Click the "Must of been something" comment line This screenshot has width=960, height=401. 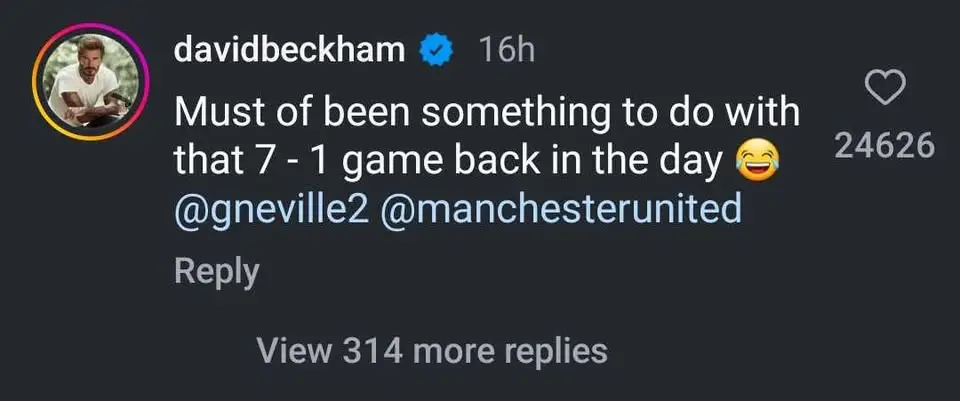point(486,112)
